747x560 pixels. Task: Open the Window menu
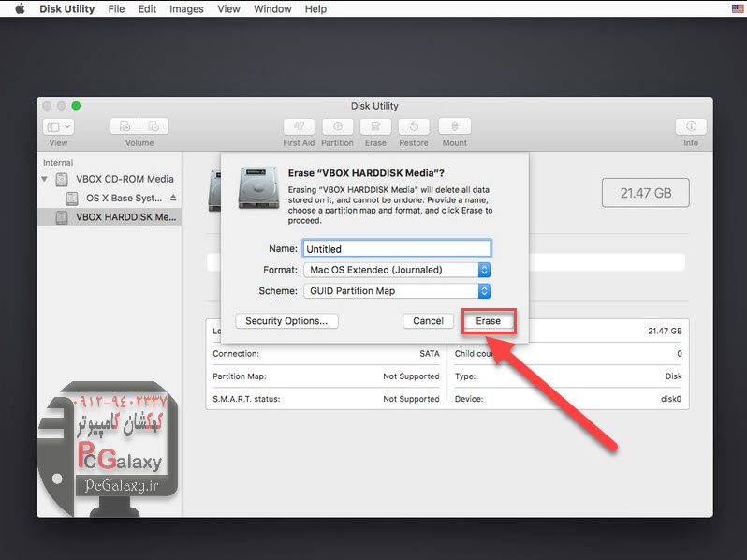(272, 9)
